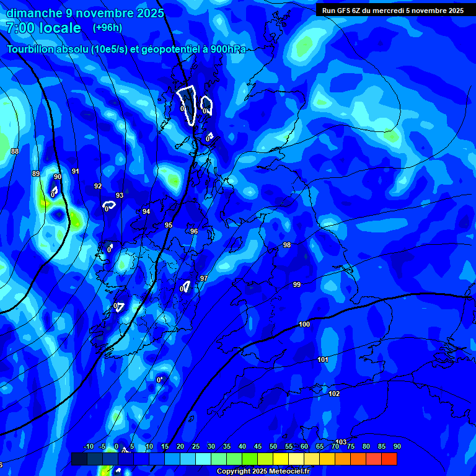This screenshot has width=476, height=476.
Task: Click the red swatch at legend value 90
Action: coord(389,459)
